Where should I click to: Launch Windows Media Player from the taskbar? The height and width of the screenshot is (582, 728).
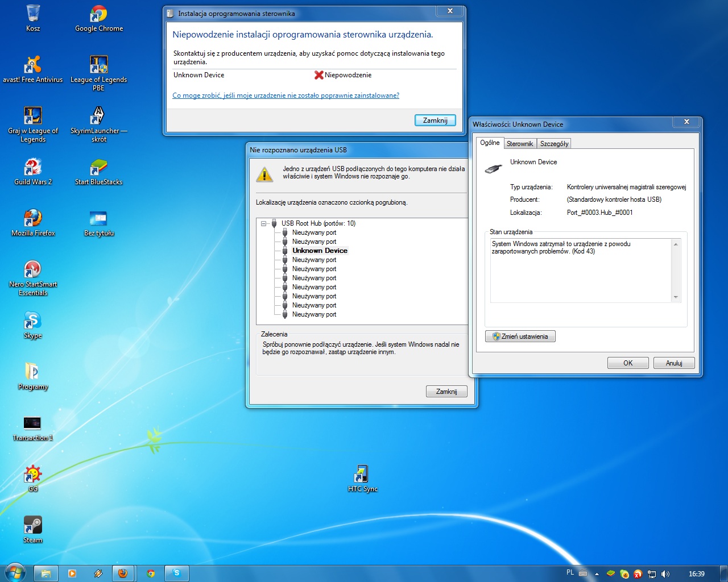[72, 573]
